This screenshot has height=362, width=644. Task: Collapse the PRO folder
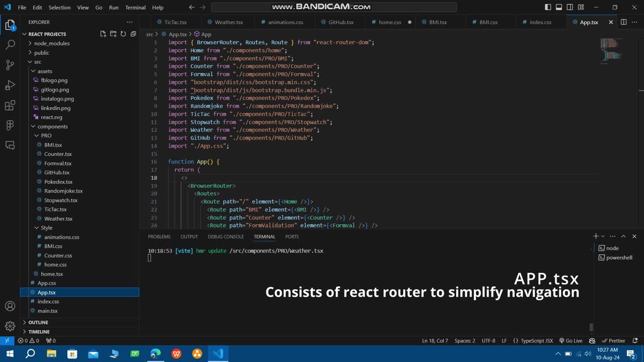click(46, 136)
